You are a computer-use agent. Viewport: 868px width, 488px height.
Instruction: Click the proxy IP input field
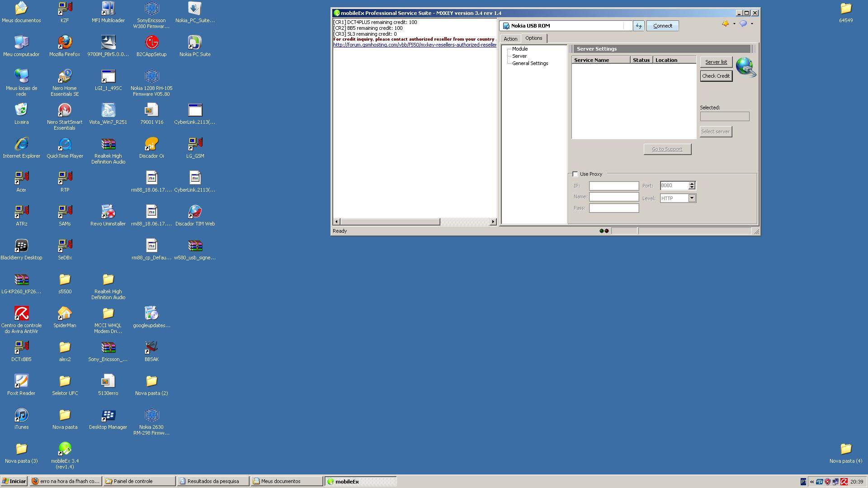[614, 186]
